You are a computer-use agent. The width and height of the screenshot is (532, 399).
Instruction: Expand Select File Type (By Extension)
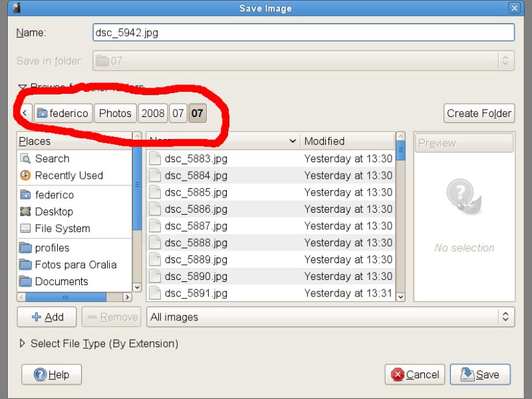[23, 344]
